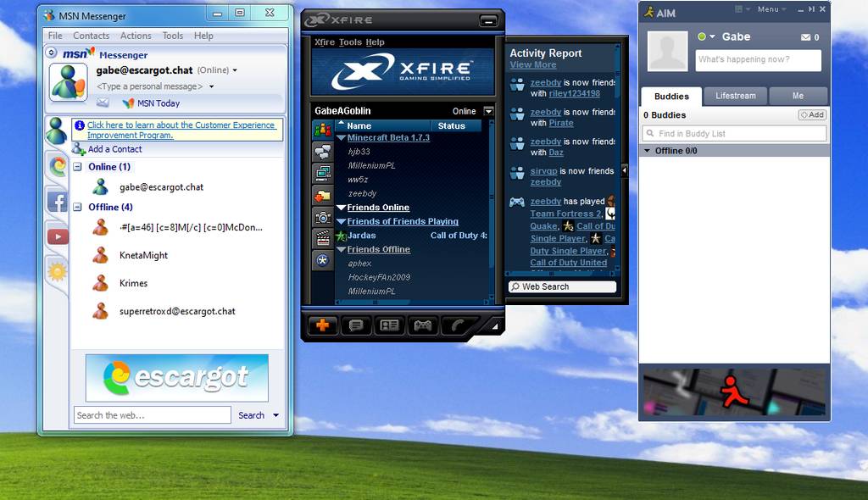Open Xfire Help menu
The height and width of the screenshot is (500, 868).
pos(375,42)
